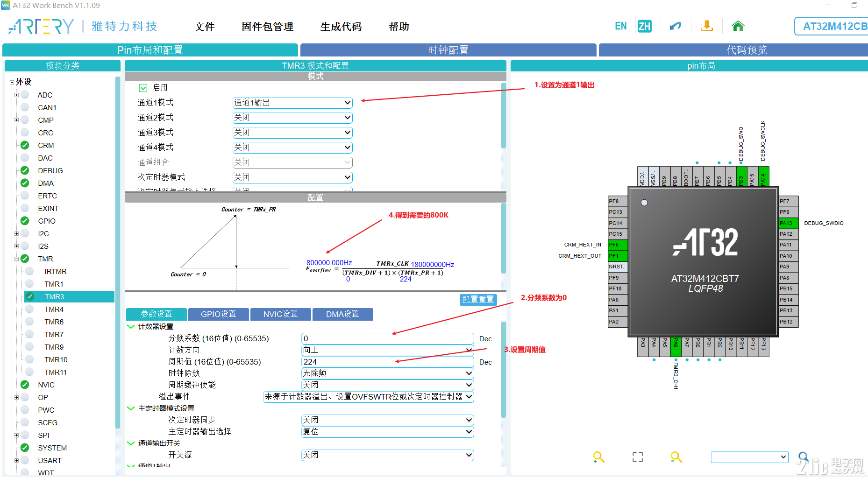Toggle GPIO peripheral status circle
Viewport: 868px width, 478px height.
click(x=25, y=221)
